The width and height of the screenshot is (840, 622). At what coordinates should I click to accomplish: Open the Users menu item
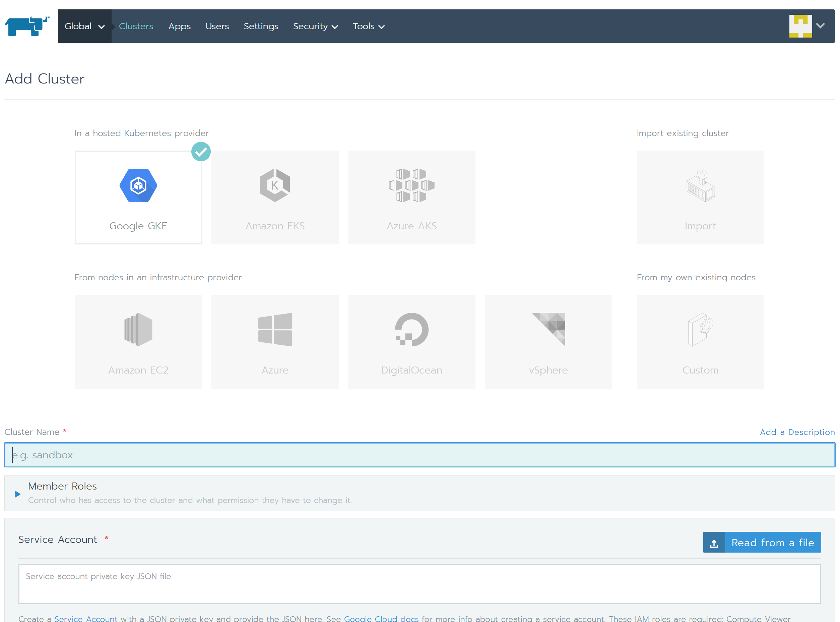[217, 26]
